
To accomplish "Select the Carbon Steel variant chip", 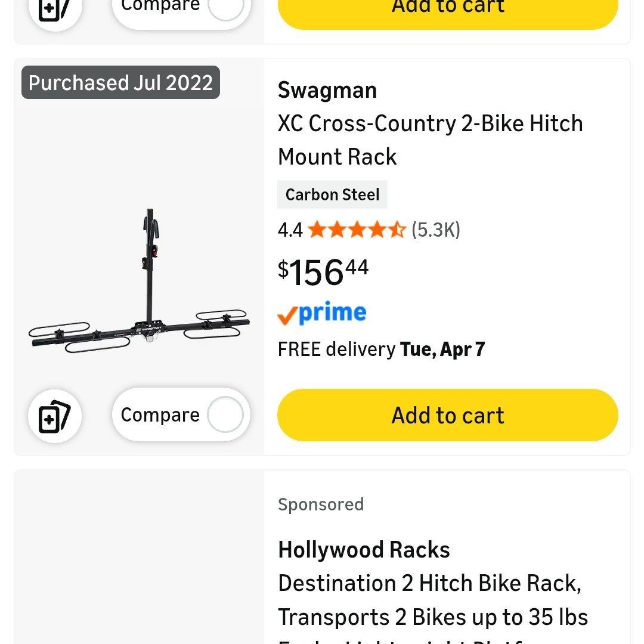I will (333, 194).
